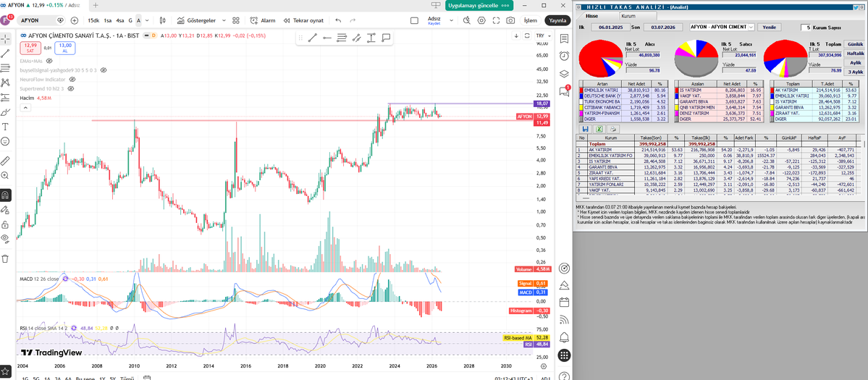
Task: Update the app via Uygulamayı güncelle
Action: (x=479, y=5)
